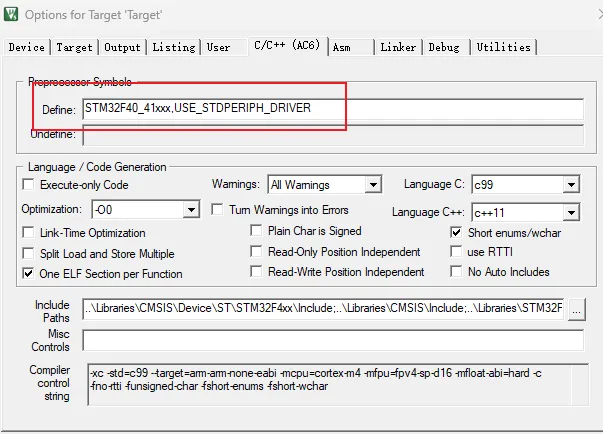Switch to the Debug tab
603x434 pixels.
click(444, 47)
